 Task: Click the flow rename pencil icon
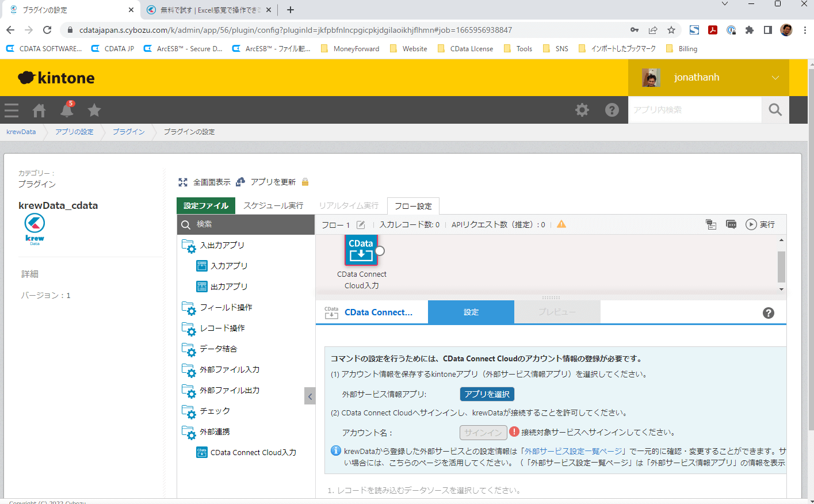tap(361, 225)
